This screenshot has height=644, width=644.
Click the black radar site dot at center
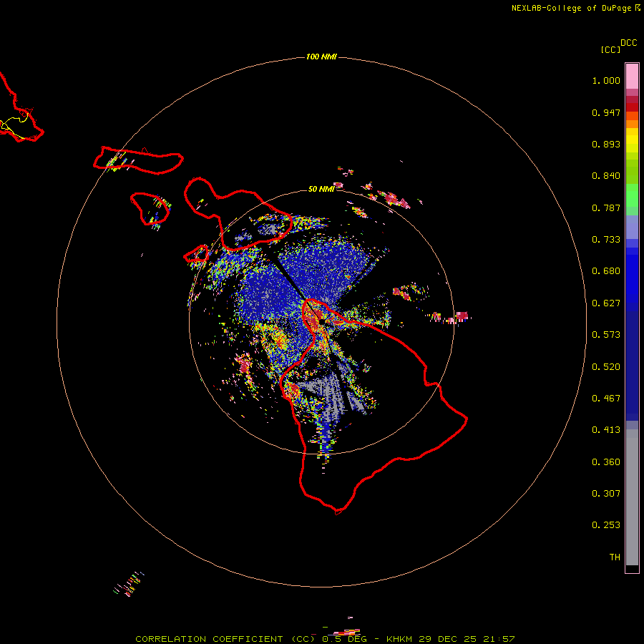(323, 322)
